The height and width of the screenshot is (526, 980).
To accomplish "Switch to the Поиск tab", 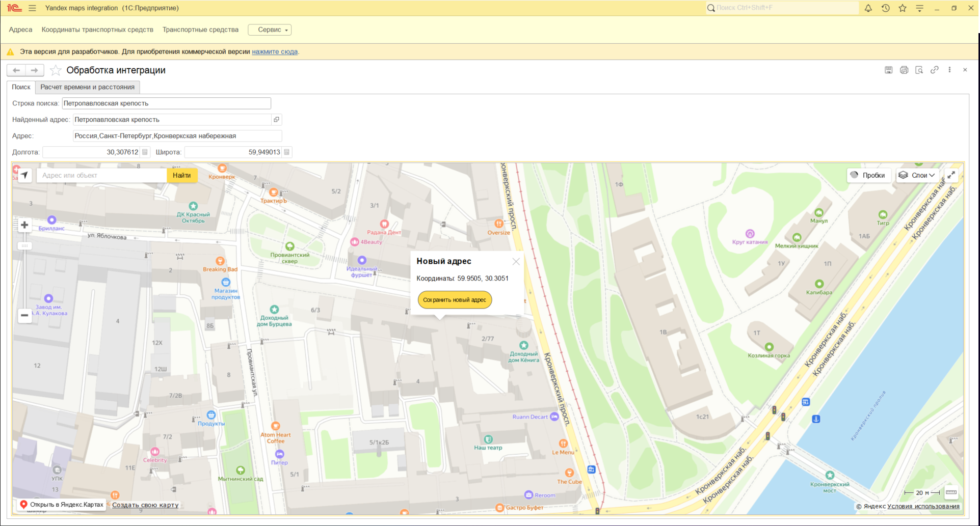I will point(21,87).
